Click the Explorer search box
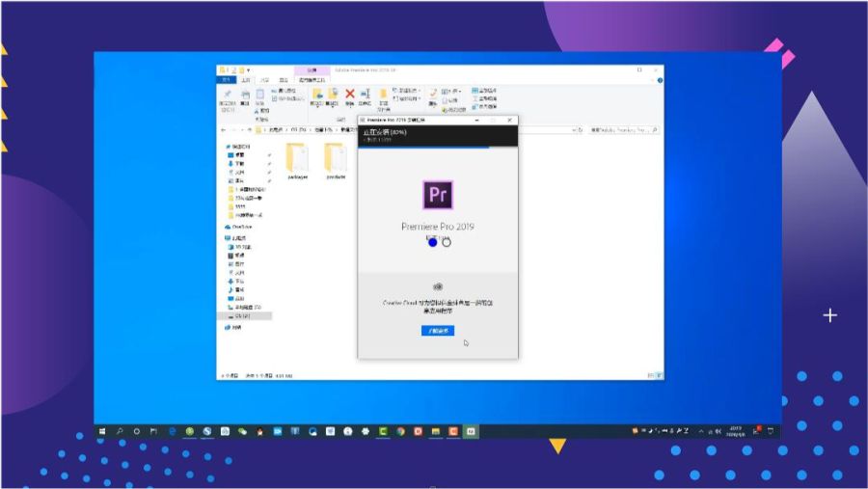Image resolution: width=868 pixels, height=489 pixels. tap(622, 129)
